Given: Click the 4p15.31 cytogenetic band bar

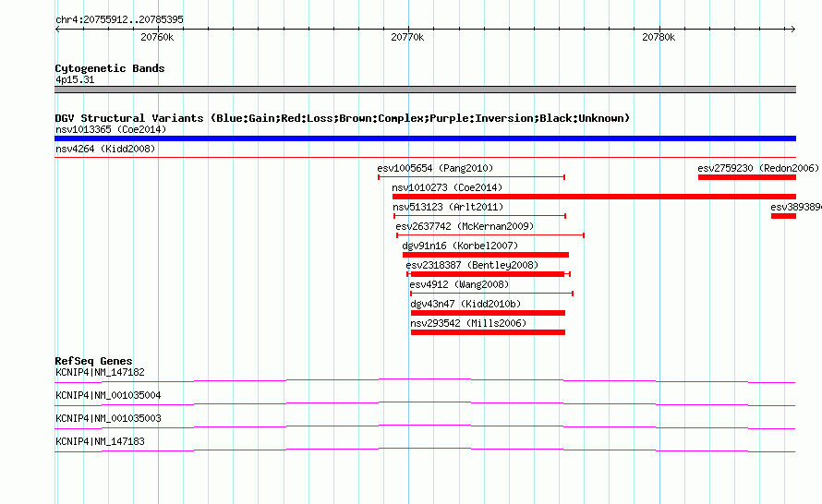Looking at the screenshot, I should coord(425,90).
